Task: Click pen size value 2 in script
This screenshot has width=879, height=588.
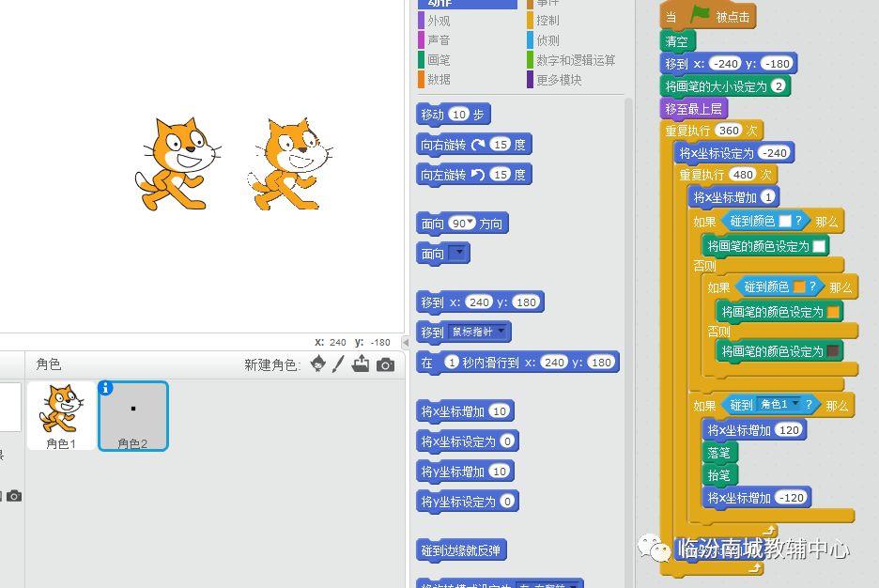Action: pos(779,85)
